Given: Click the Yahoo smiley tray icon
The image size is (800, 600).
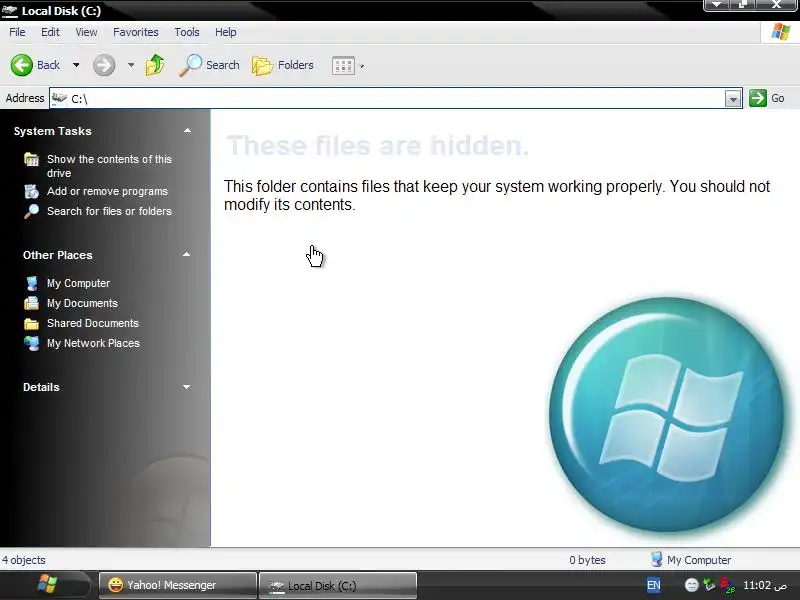Looking at the screenshot, I should point(691,585).
